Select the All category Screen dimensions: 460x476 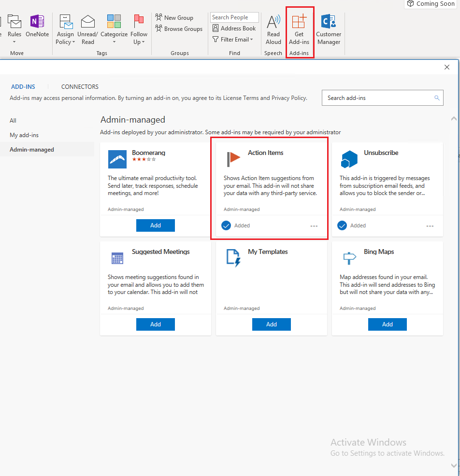pos(13,121)
